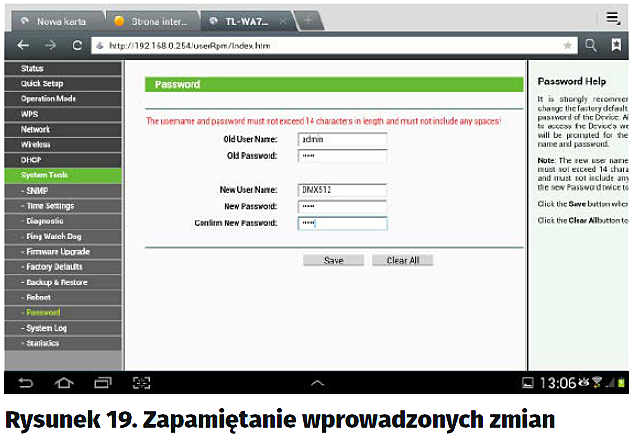636x440 pixels.
Task: Open a new browser tab
Action: pyautogui.click(x=309, y=20)
